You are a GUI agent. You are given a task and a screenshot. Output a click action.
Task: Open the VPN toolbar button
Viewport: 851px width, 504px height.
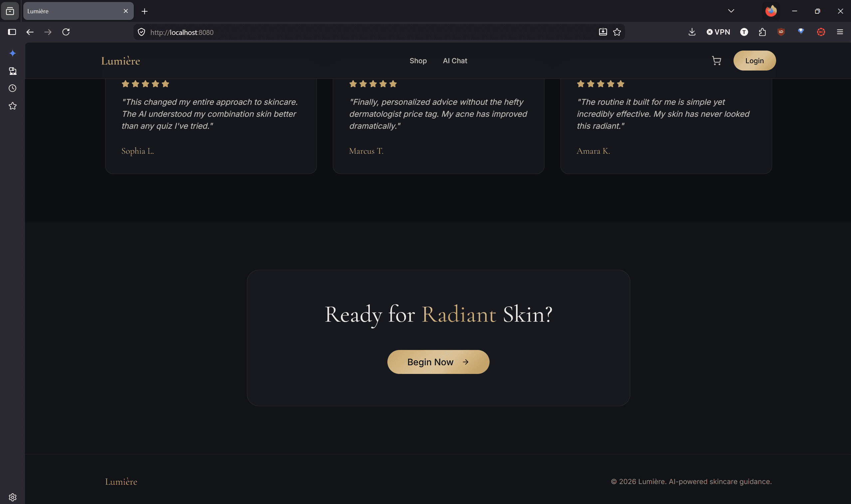(718, 32)
